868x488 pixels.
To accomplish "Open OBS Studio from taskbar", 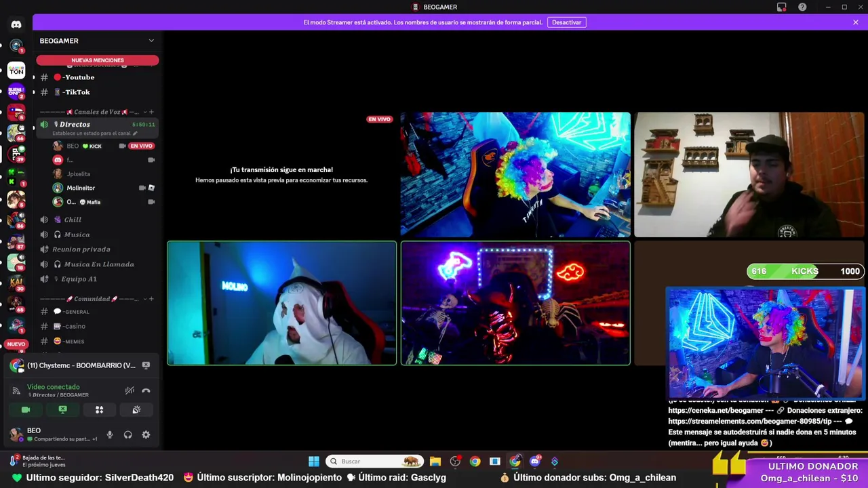I will [x=455, y=462].
